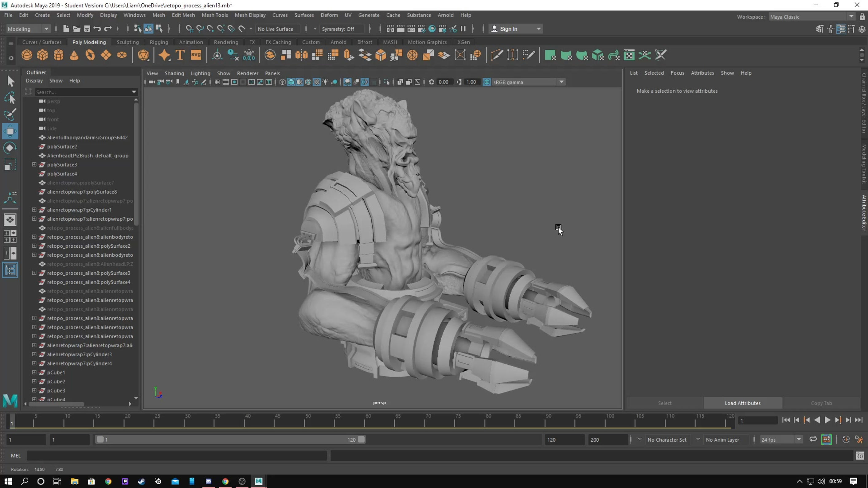Play the animation forwards

pos(827,420)
